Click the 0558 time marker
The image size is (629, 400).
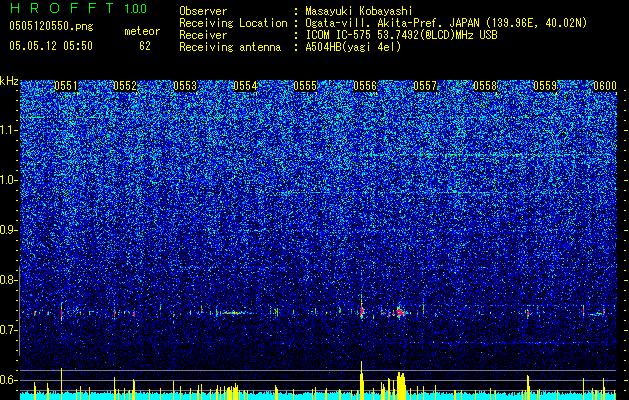coord(485,86)
